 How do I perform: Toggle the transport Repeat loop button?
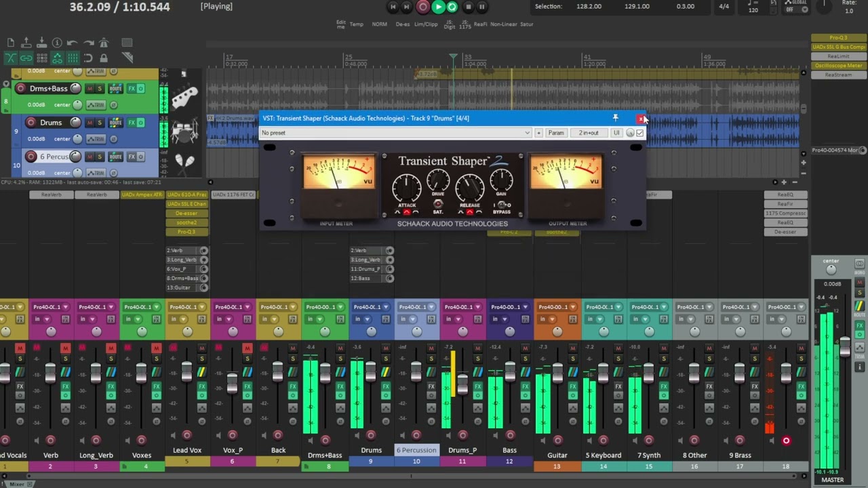coord(452,7)
